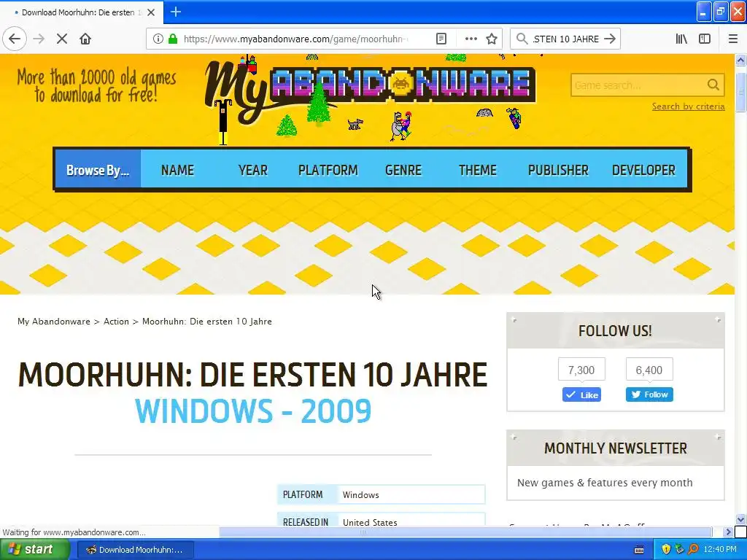Click the Firefox search box text
Image resolution: width=747 pixels, height=560 pixels.
(x=565, y=39)
